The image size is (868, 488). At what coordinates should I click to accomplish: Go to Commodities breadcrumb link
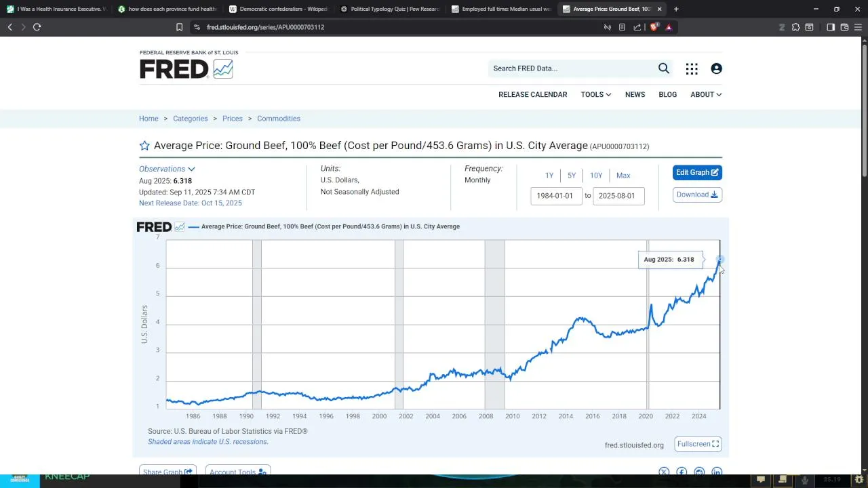click(278, 119)
